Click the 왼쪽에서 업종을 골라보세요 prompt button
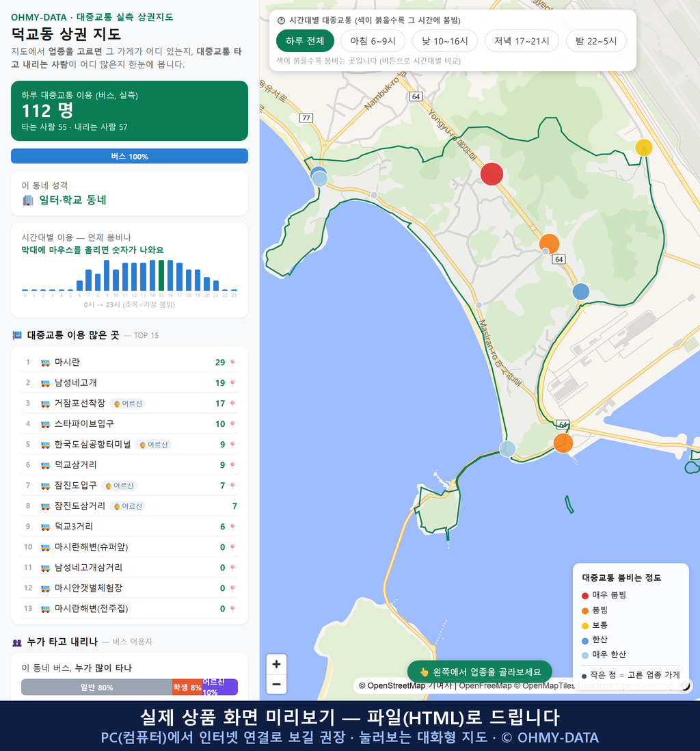700x751 pixels. pos(480,672)
